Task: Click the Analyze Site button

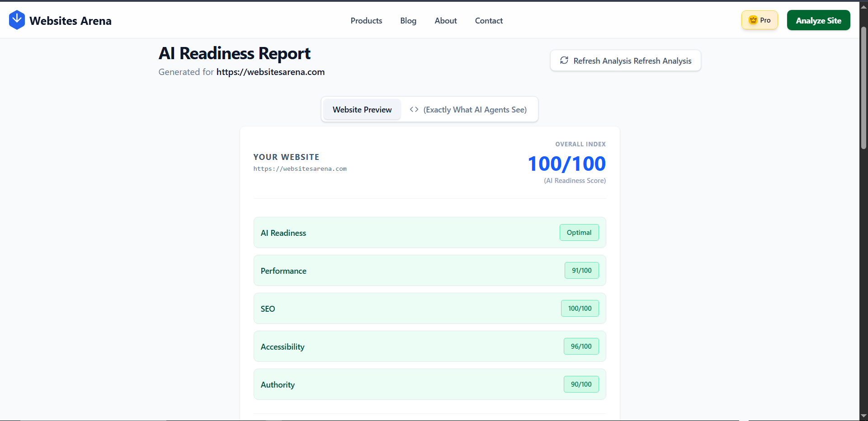Action: (818, 20)
